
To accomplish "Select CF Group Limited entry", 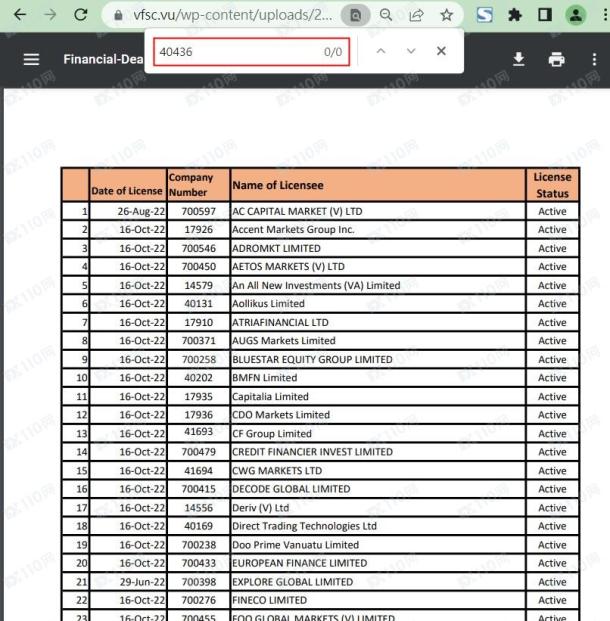I will tap(272, 434).
